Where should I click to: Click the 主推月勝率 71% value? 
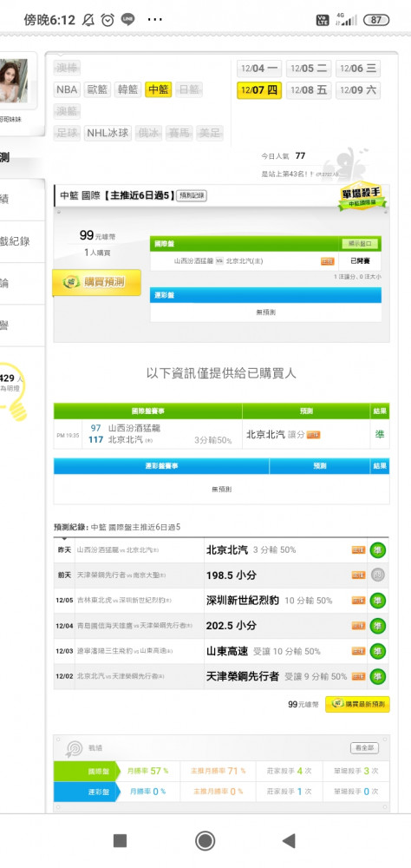click(219, 771)
